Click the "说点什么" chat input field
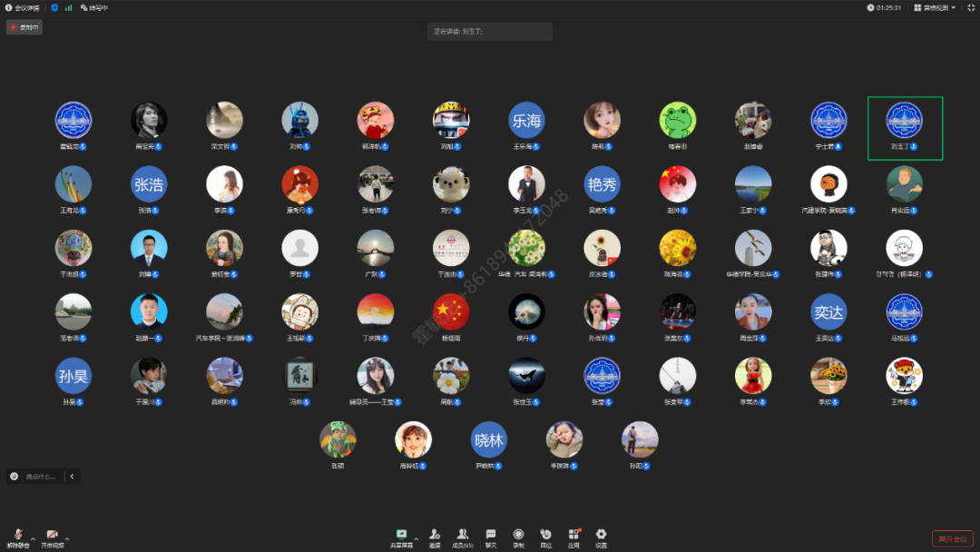The width and height of the screenshot is (980, 552). point(40,476)
